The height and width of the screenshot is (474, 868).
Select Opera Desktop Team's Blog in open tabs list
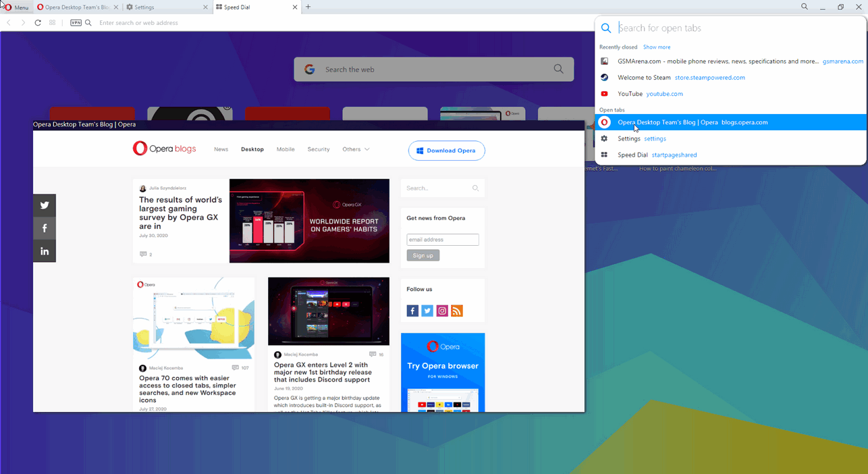click(731, 122)
